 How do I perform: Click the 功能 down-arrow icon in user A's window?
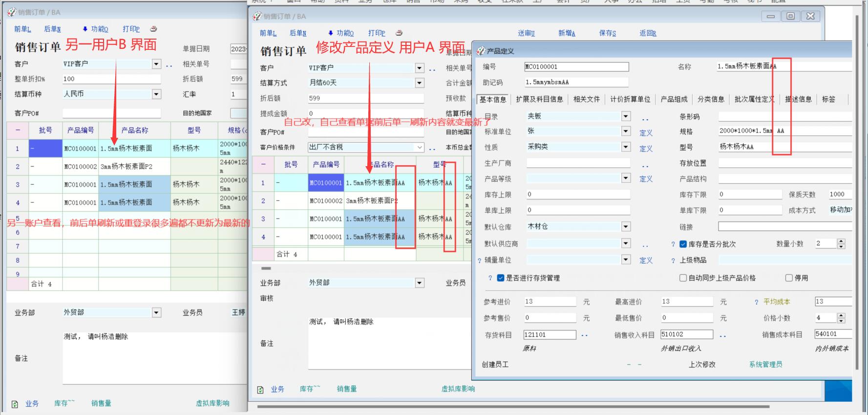click(x=331, y=33)
